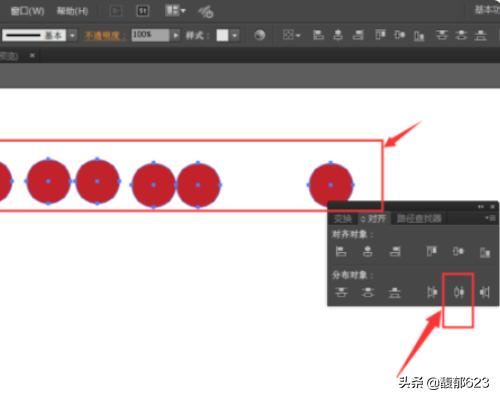The image size is (500, 400).
Task: Click vertical align top icon in Align panel
Action: pos(432,251)
